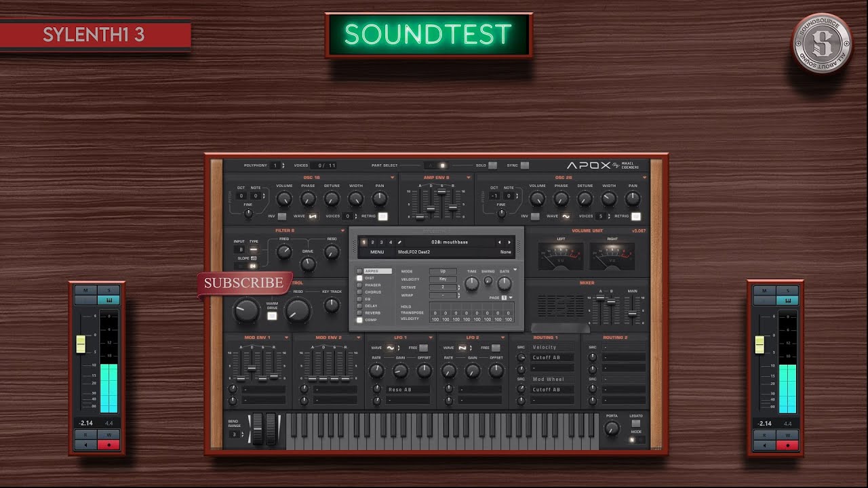The image size is (868, 488).
Task: Click the LFO 2 Offset knob
Action: [x=496, y=371]
